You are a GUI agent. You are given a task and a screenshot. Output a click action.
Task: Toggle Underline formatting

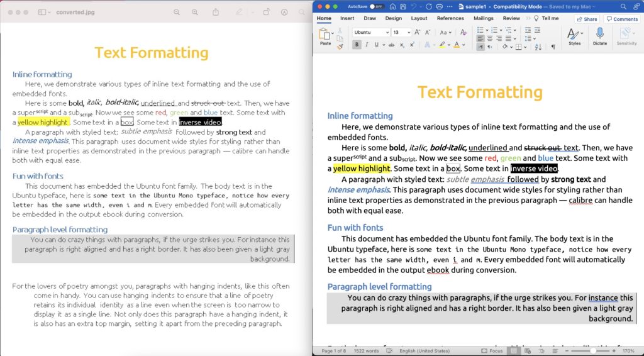click(377, 45)
